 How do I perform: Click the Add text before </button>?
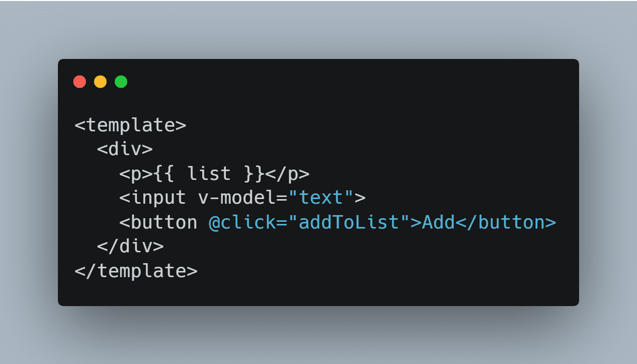pos(438,222)
